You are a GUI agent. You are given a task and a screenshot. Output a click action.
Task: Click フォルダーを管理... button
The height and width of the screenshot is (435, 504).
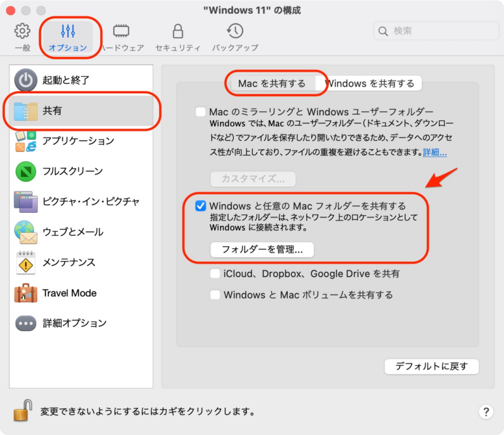262,250
